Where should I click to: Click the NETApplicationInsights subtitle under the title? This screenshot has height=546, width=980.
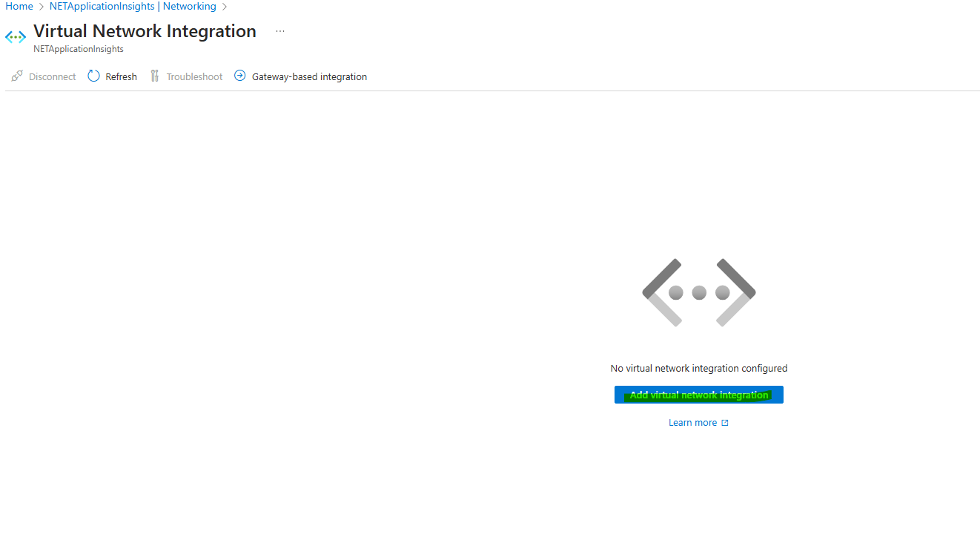(x=79, y=49)
